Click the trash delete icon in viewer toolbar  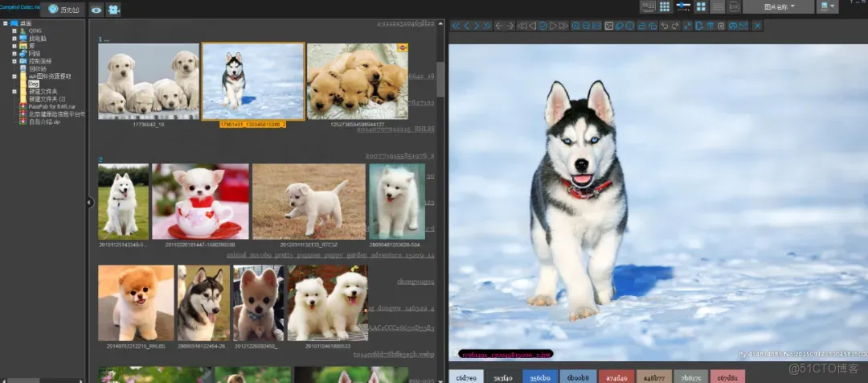coord(721,26)
